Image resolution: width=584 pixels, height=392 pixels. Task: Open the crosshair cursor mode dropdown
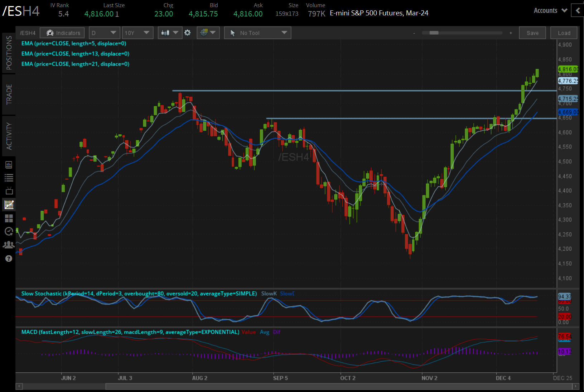click(x=208, y=33)
